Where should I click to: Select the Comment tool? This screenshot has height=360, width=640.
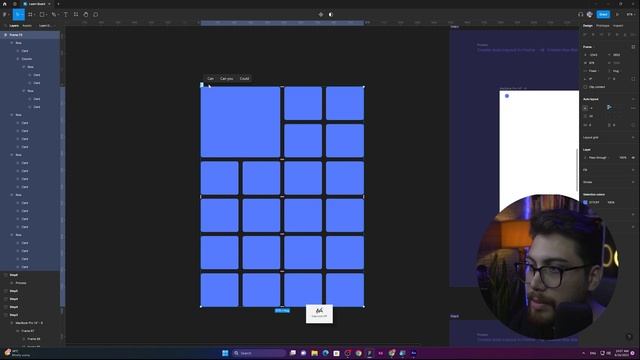tap(96, 14)
